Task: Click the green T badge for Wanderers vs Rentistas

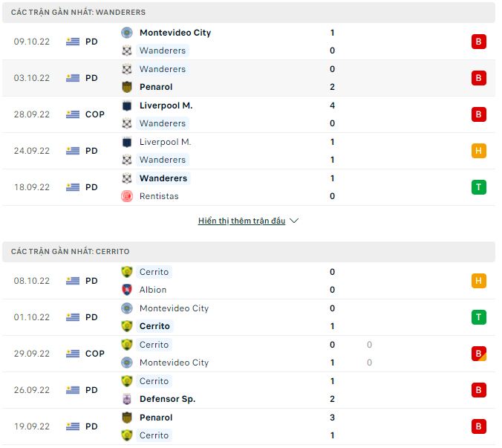Action: (479, 187)
